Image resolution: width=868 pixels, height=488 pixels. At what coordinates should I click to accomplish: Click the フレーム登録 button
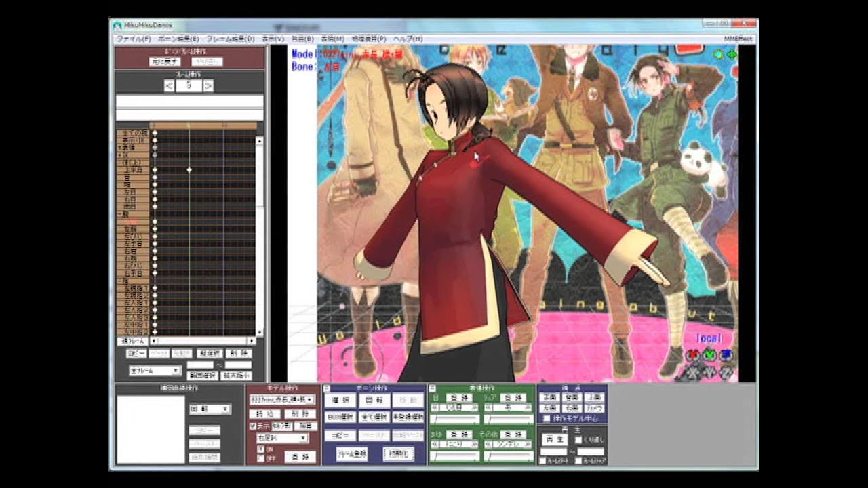point(352,454)
